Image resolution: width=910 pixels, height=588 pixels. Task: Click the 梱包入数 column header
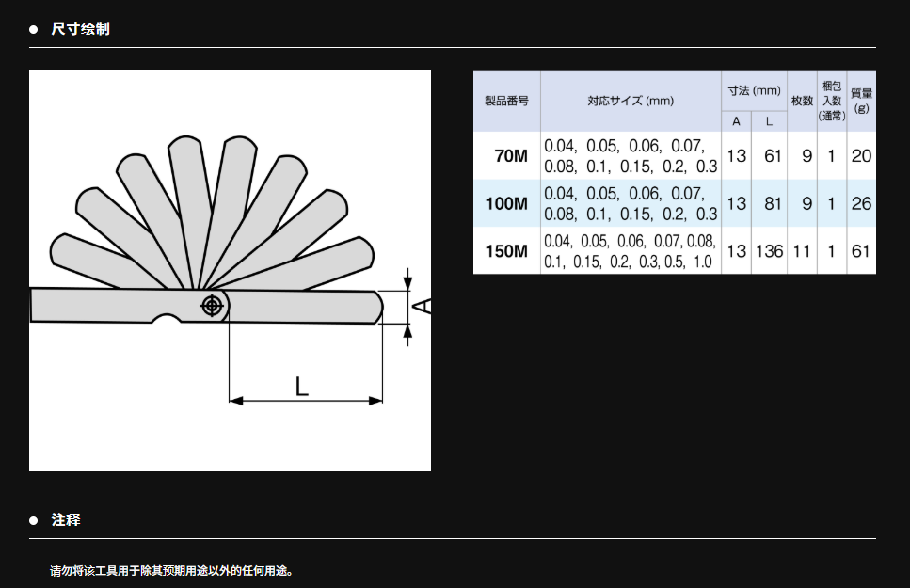(x=832, y=101)
